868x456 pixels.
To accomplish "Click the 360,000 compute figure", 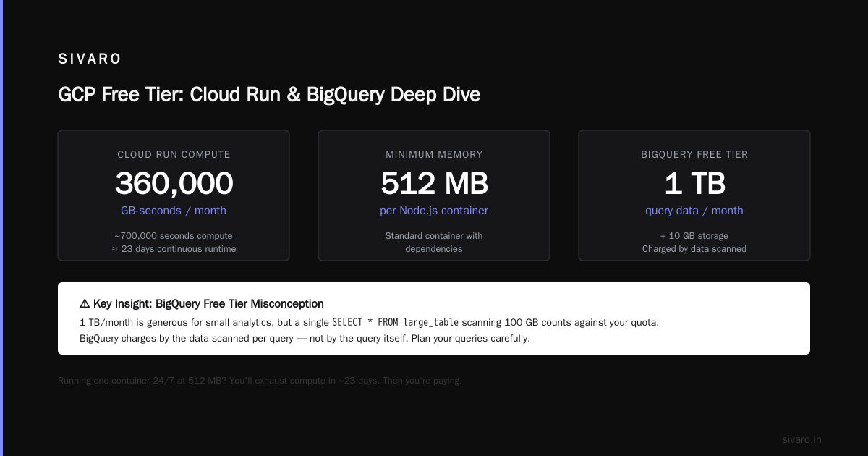I will [x=174, y=184].
